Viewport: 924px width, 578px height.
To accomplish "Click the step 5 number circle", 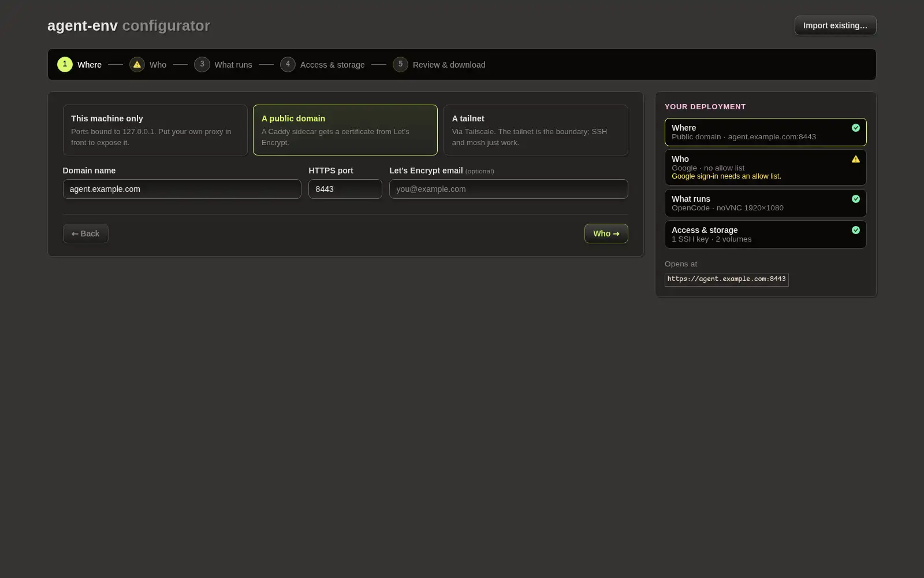I will 400,64.
